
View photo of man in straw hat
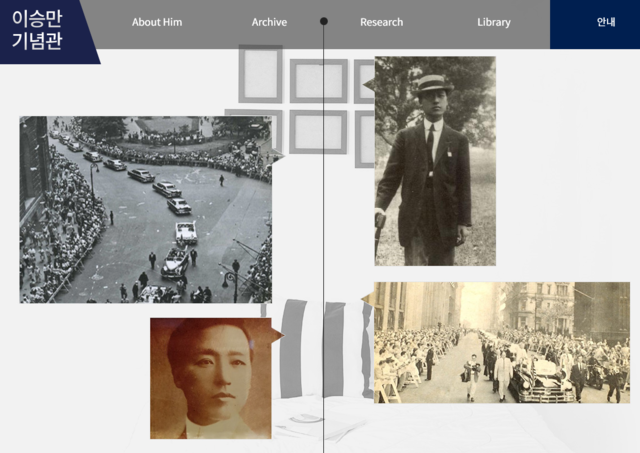click(x=434, y=160)
